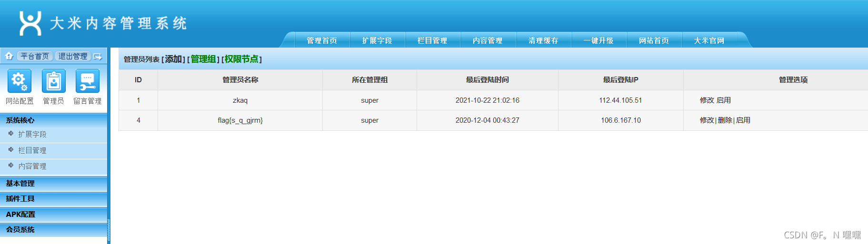Select the 清理缓存 top tab

pyautogui.click(x=543, y=40)
